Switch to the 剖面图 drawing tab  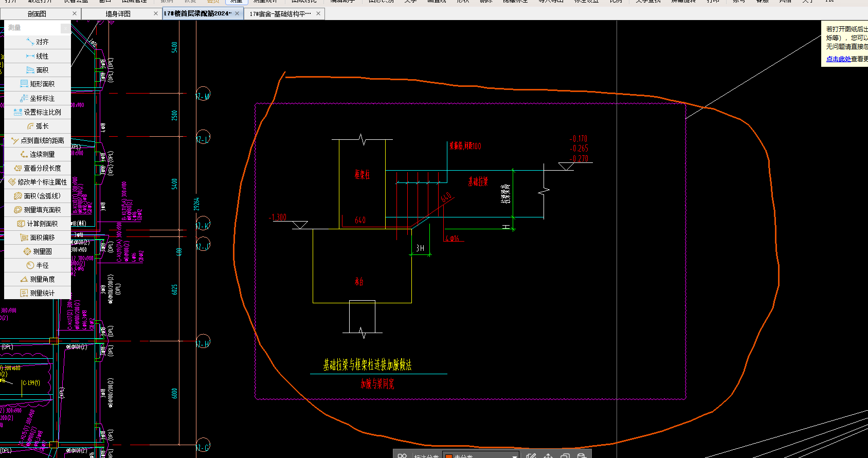[x=37, y=14]
